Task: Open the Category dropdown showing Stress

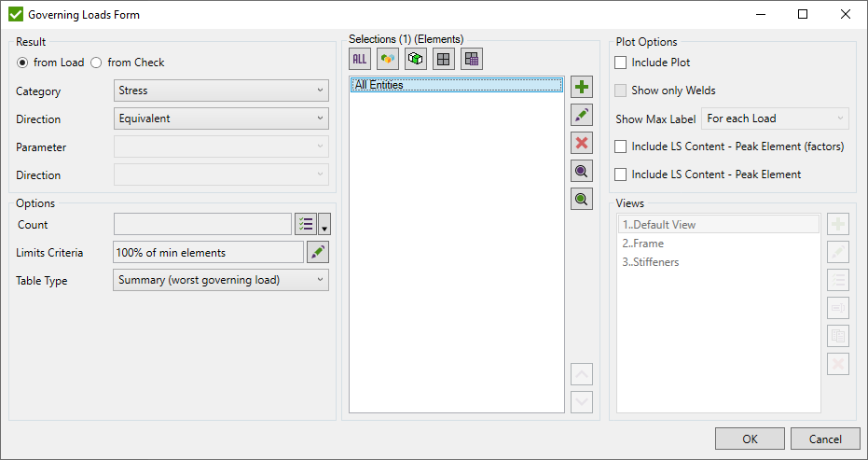Action: point(221,91)
